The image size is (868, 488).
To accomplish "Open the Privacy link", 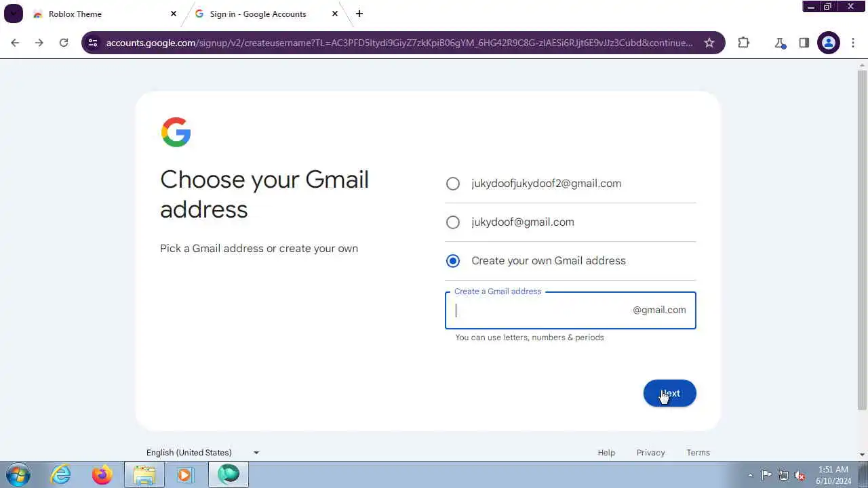I will coord(650,453).
